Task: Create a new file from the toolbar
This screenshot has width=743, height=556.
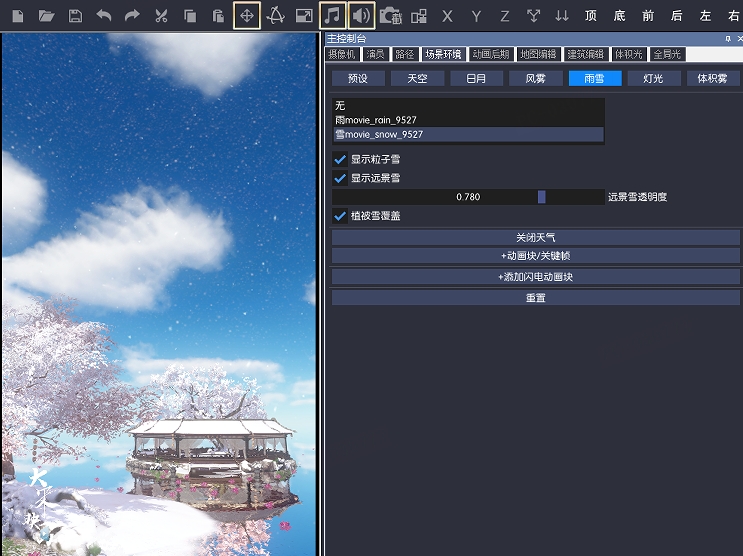Action: point(18,16)
